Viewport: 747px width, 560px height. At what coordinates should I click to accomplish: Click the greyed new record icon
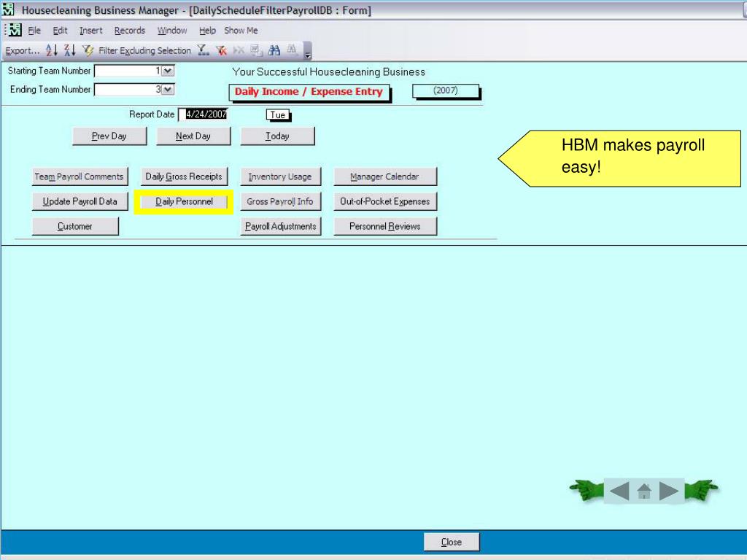[256, 50]
